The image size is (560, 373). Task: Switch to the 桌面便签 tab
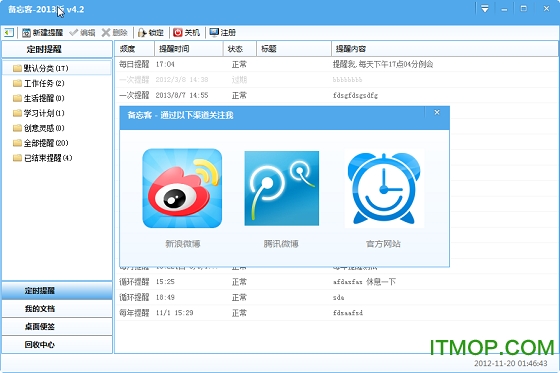pos(57,326)
